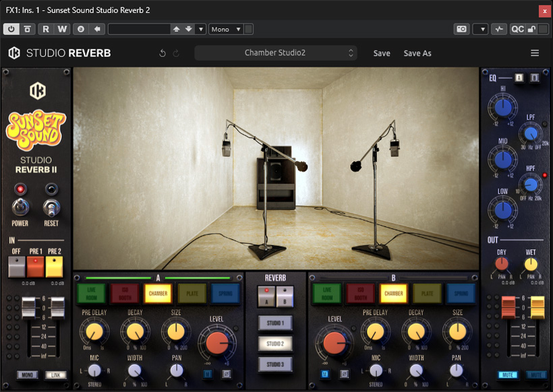The image size is (553, 392).
Task: Select EQ B button
Action: click(x=535, y=78)
